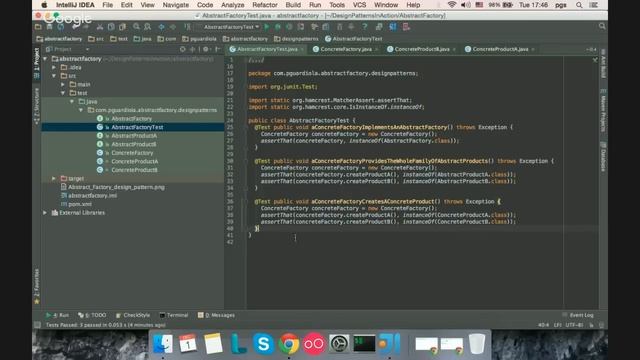Open macOS Spotlight search icon
This screenshot has width=640, height=360.
pos(579,5)
